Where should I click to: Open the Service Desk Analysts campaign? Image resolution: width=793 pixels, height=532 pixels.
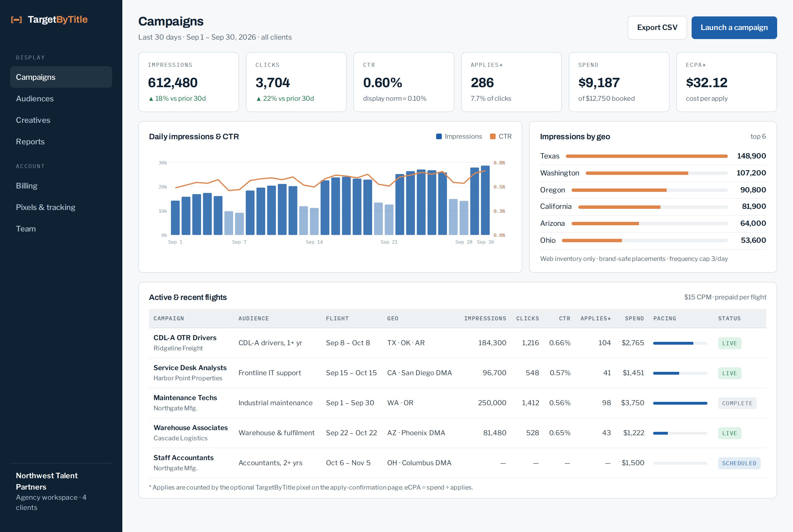coord(190,368)
